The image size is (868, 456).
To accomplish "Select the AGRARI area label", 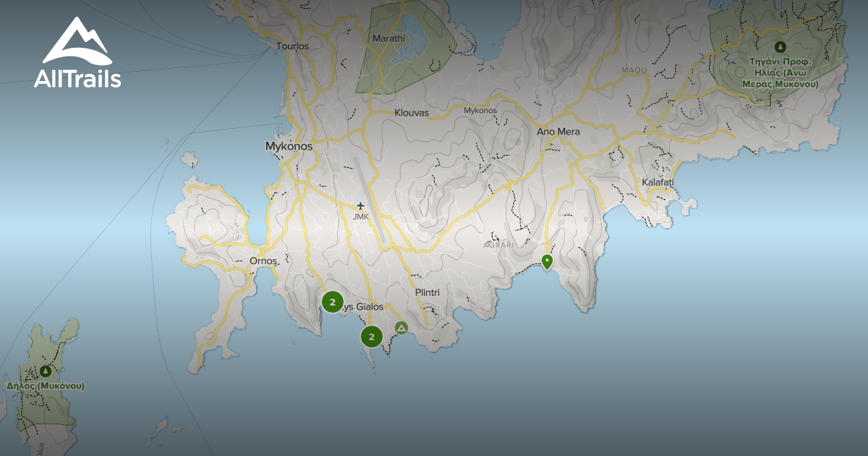I will coord(498,246).
